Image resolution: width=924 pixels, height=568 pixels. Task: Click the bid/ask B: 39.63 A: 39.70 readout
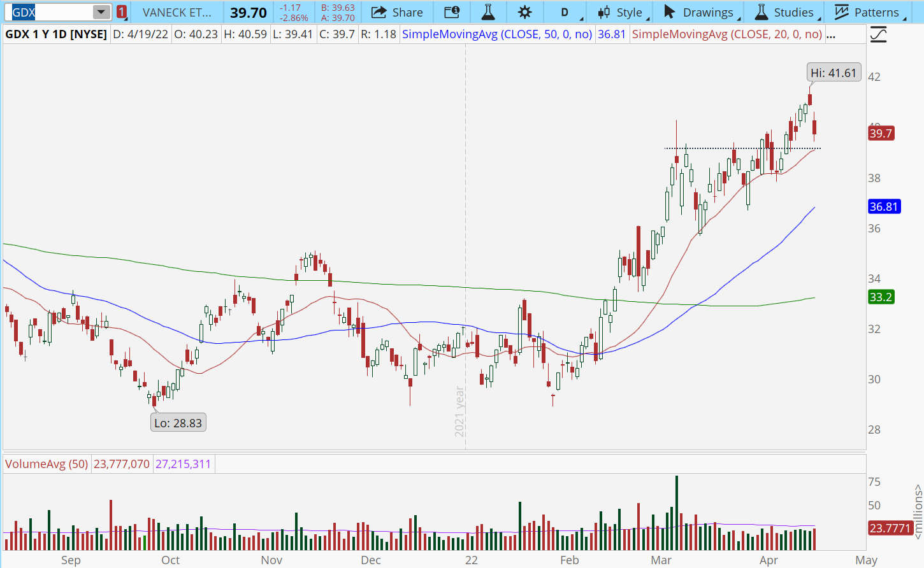[x=338, y=13]
